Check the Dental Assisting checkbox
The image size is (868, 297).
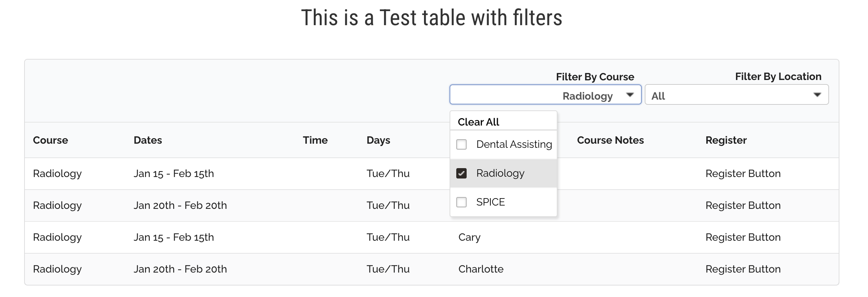[461, 144]
